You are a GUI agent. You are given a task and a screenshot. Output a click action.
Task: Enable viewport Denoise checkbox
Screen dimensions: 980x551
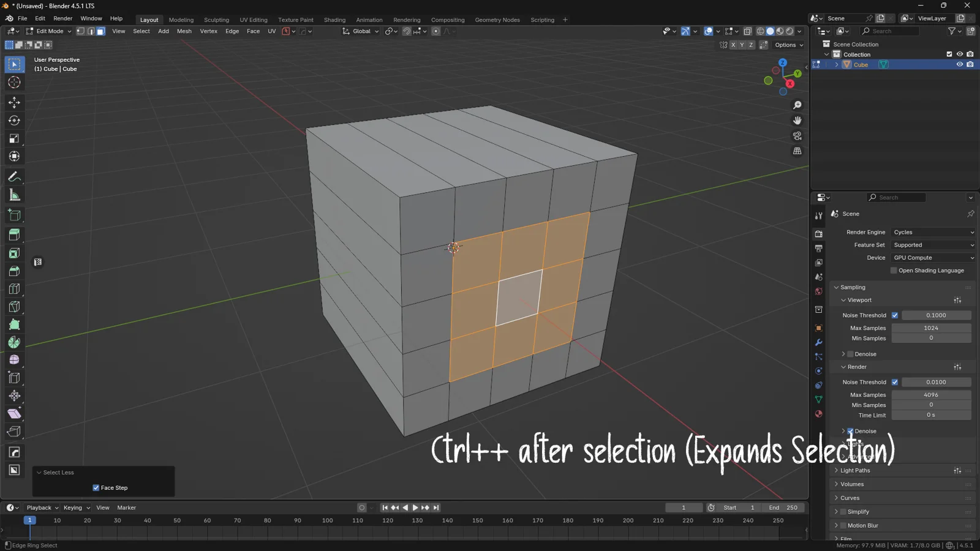click(x=850, y=354)
